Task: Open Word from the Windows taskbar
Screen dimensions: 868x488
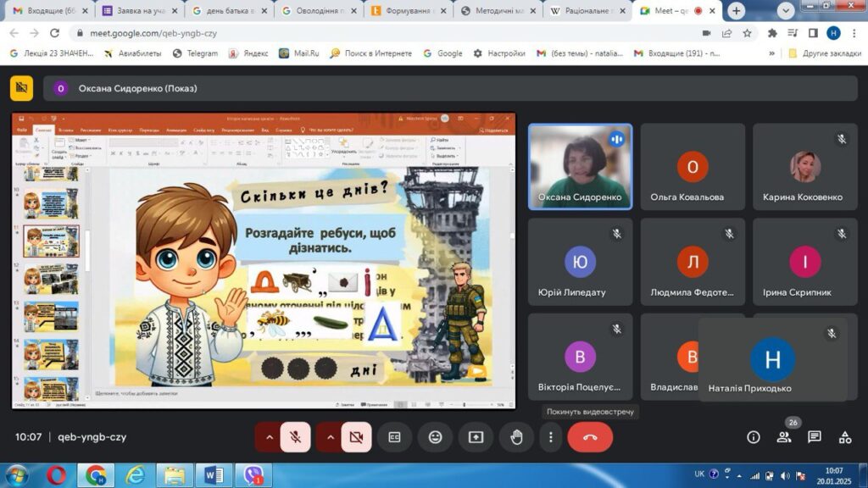Action: [213, 474]
